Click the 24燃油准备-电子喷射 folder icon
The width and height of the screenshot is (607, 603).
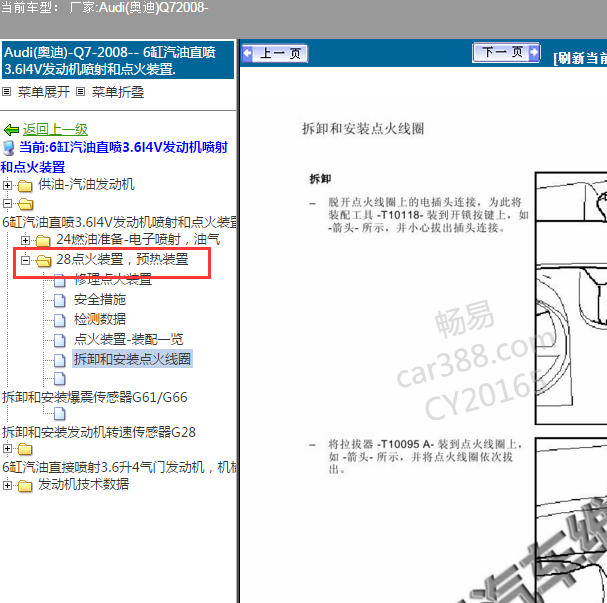click(43, 241)
